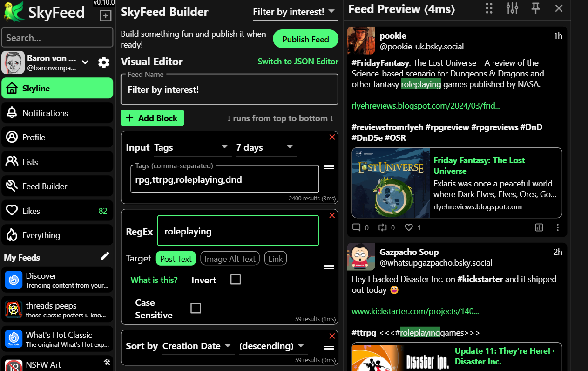Click tools icon on NSFW Art
This screenshot has width=588, height=371.
[107, 362]
